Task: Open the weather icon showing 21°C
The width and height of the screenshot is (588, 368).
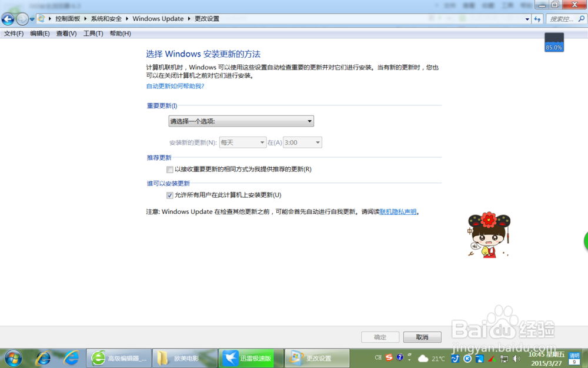Action: [424, 357]
